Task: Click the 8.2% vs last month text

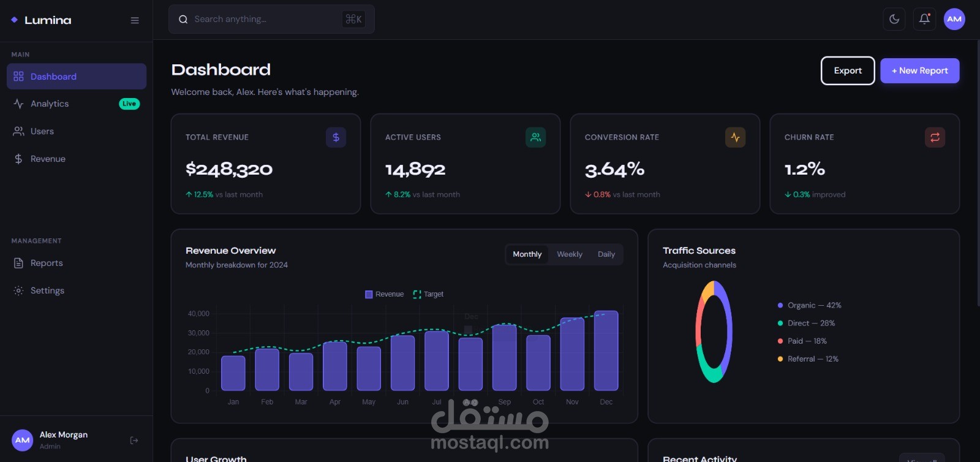Action: click(423, 194)
